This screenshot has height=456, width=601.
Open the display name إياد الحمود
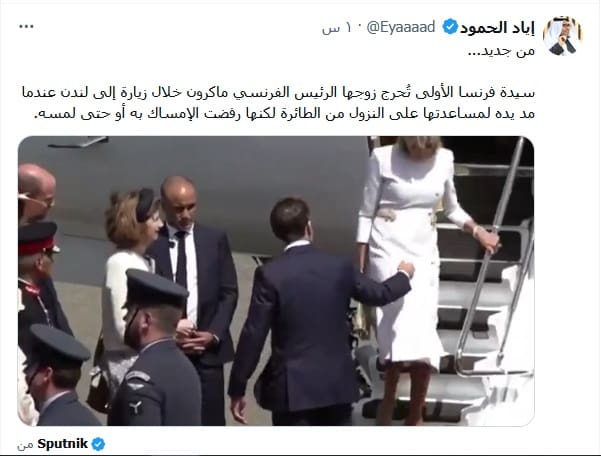coord(497,28)
